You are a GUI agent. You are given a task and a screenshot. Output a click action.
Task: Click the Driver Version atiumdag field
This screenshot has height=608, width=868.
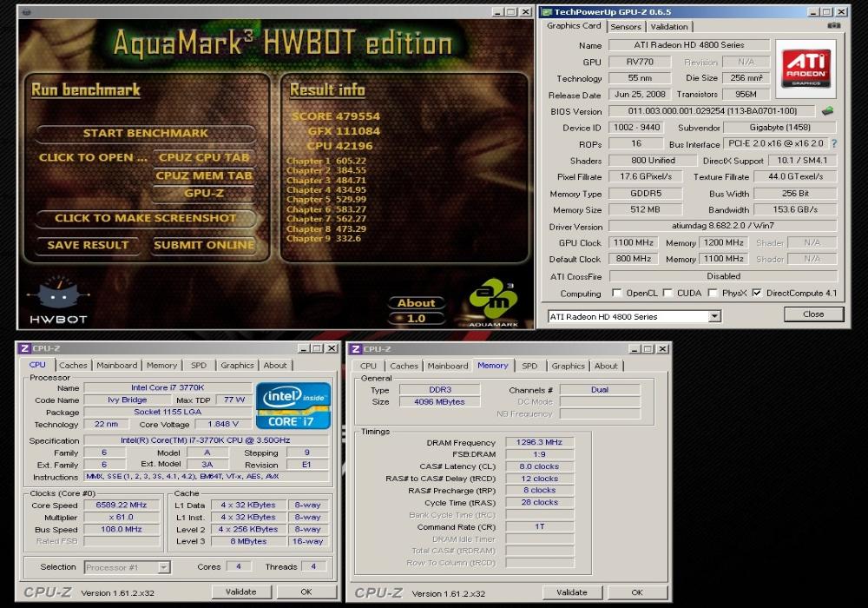click(723, 226)
